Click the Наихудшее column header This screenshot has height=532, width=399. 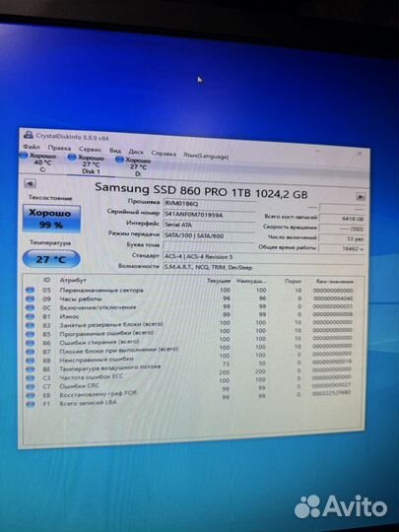251,281
